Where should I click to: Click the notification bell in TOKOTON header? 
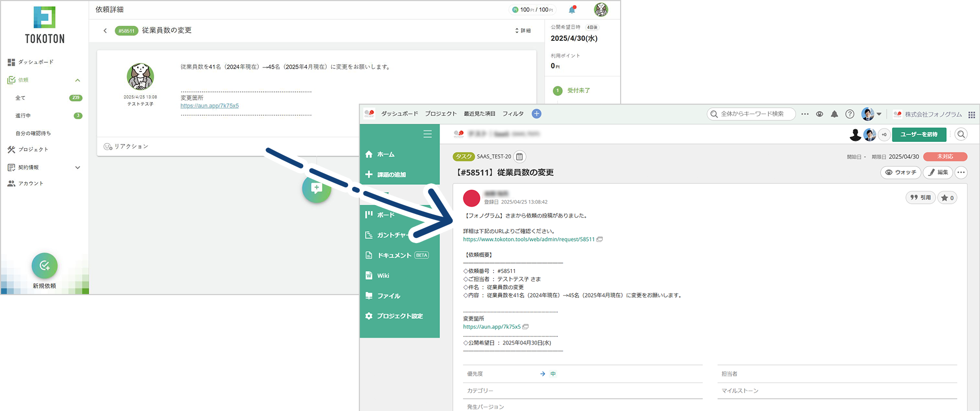(572, 10)
